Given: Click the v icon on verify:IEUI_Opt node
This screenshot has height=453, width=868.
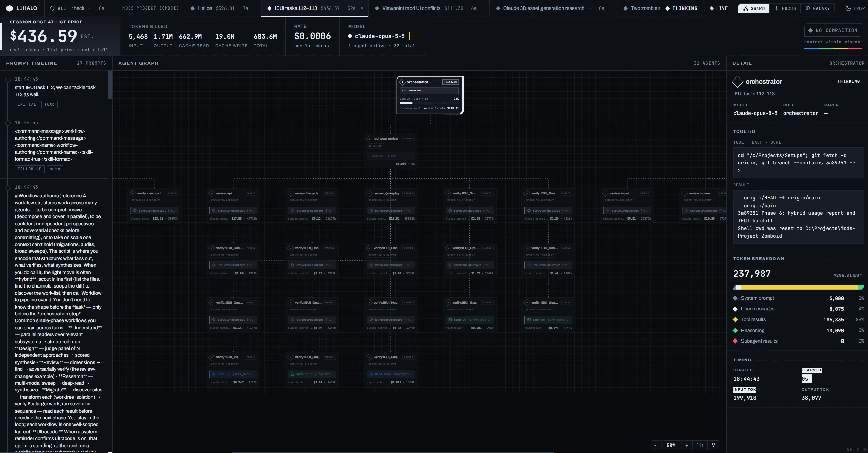Looking at the screenshot, I should 448,248.
